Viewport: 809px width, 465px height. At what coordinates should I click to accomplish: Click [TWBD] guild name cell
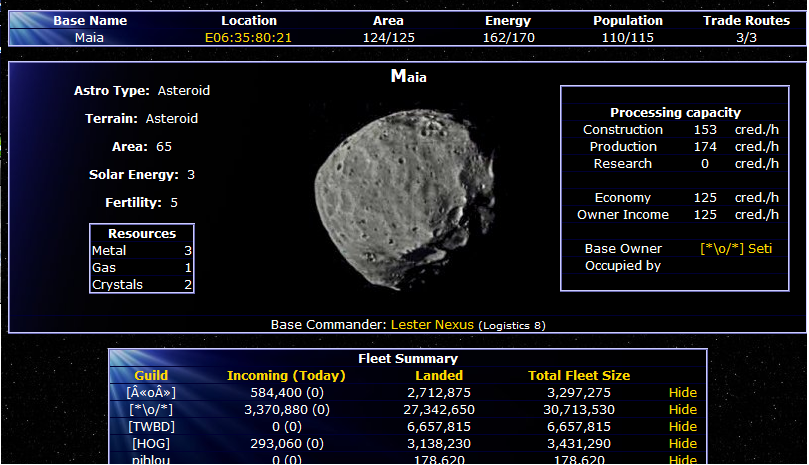click(151, 426)
